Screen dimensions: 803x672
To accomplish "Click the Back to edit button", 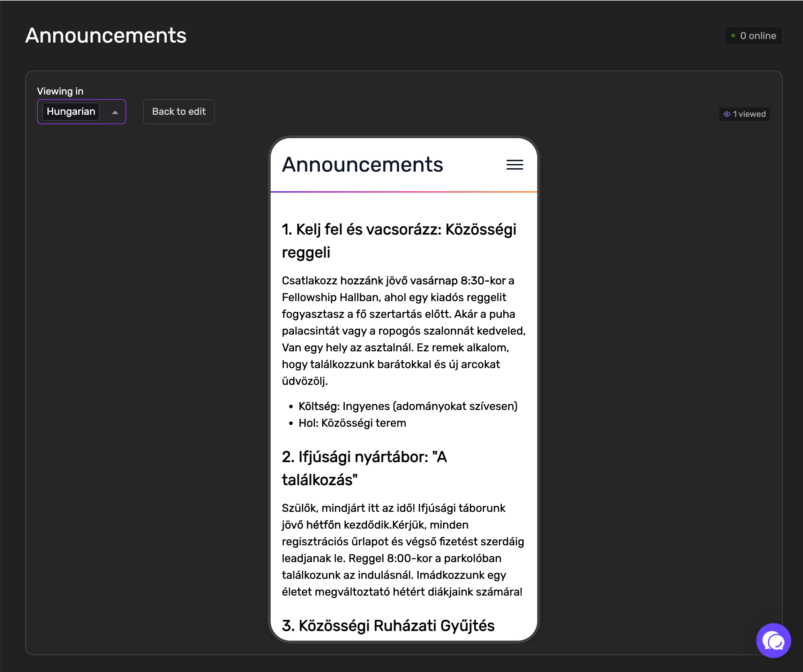I will [x=179, y=111].
